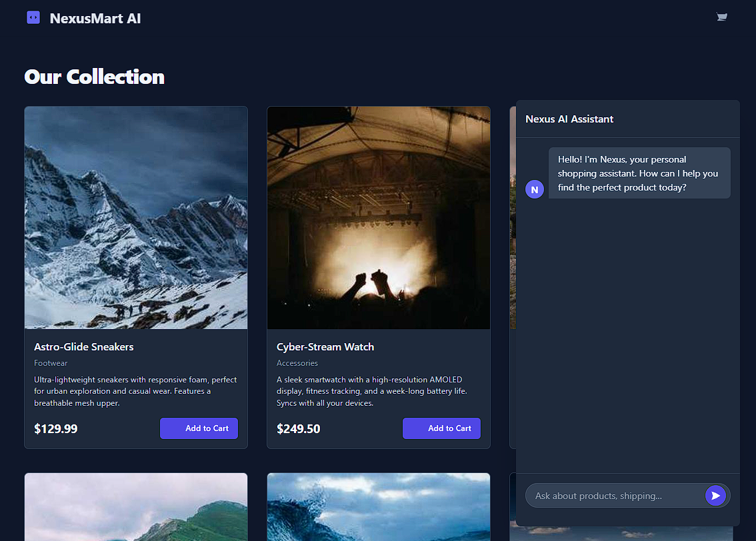Screen dimensions: 756x541
Task: Open the Astro-Glide Sneakers snowy mountain image
Action: 136,218
